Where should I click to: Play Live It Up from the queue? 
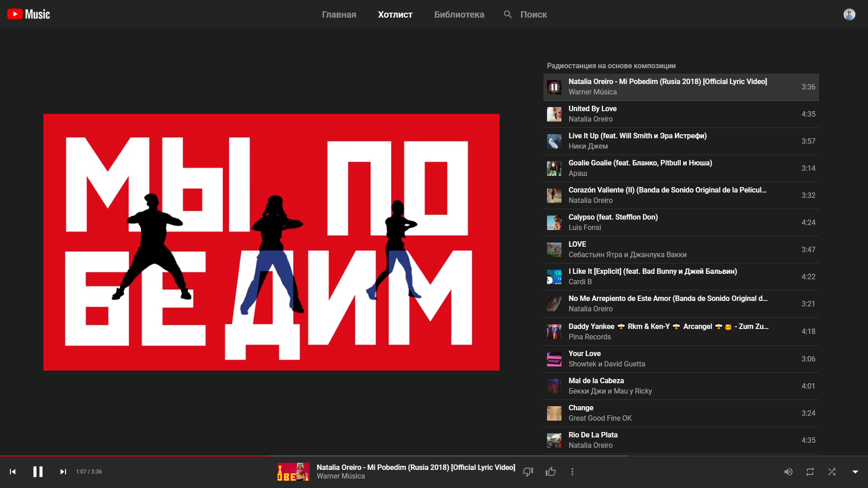point(681,141)
